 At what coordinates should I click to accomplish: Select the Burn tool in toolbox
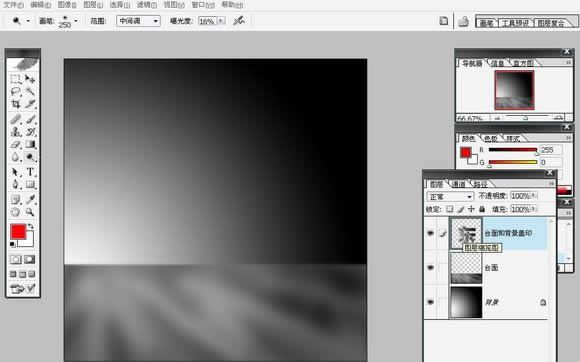tap(30, 157)
